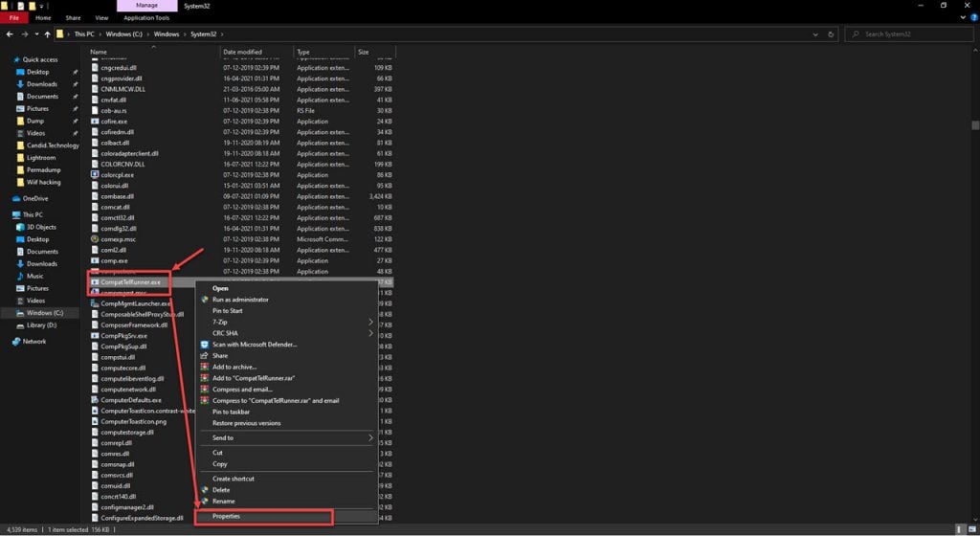Open Network in navigation pane
Image resolution: width=980 pixels, height=536 pixels.
point(33,342)
